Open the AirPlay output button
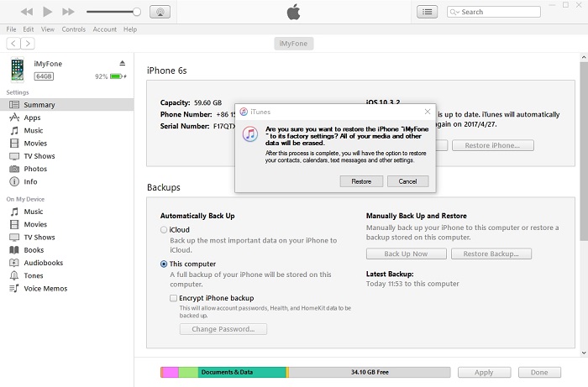Image resolution: width=588 pixels, height=387 pixels. coord(160,12)
